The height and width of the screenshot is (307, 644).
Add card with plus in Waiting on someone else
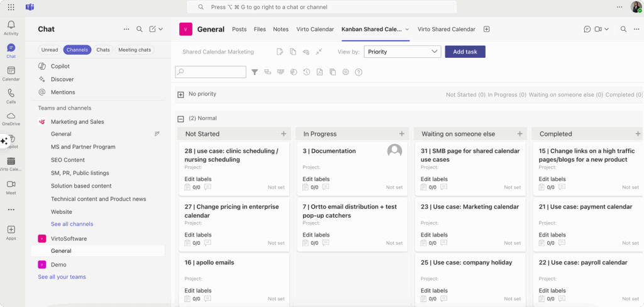(520, 133)
